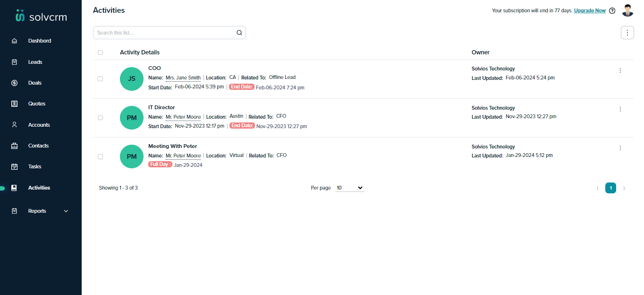
Task: Click the Upgrade Now link
Action: tap(590, 10)
